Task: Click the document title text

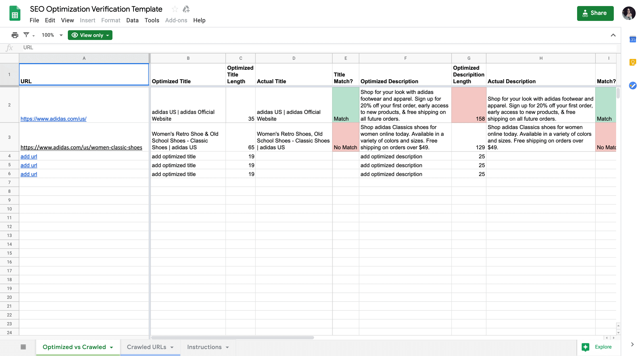Action: pyautogui.click(x=96, y=9)
